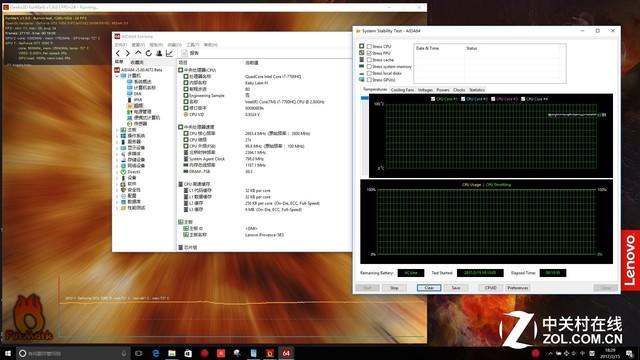Switch to the Temperatures tab
This screenshot has height=360, width=640.
click(375, 89)
